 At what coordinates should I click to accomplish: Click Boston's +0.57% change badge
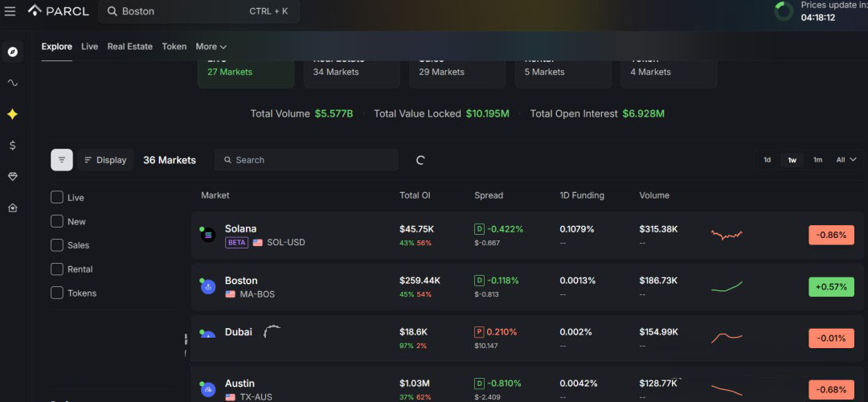point(831,287)
